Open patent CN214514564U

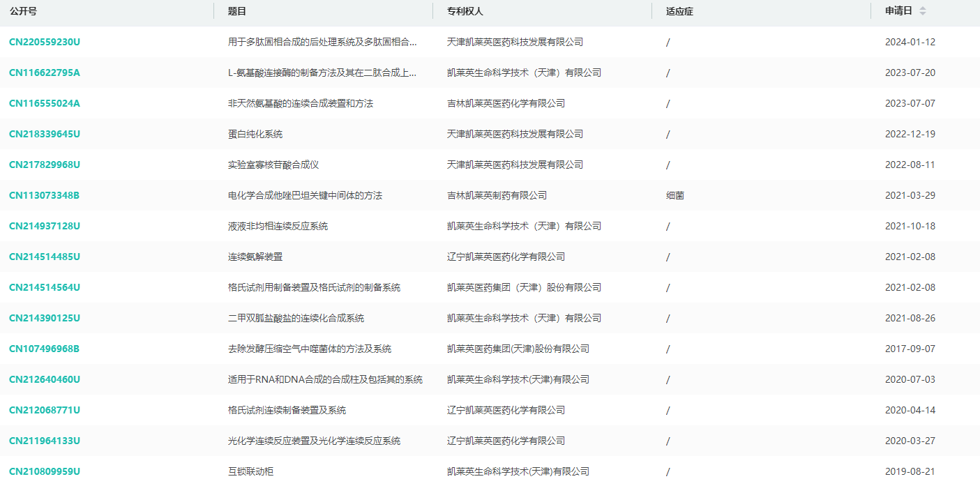45,287
